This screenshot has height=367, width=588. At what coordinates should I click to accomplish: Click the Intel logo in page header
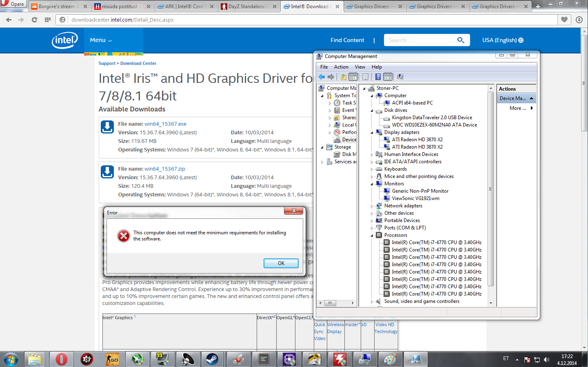tap(64, 40)
